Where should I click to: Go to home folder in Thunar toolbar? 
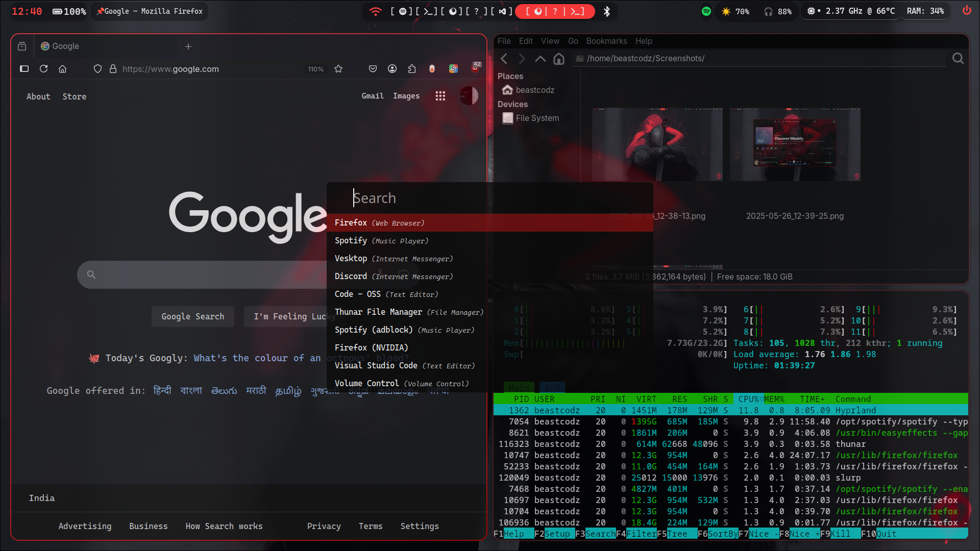tap(559, 59)
